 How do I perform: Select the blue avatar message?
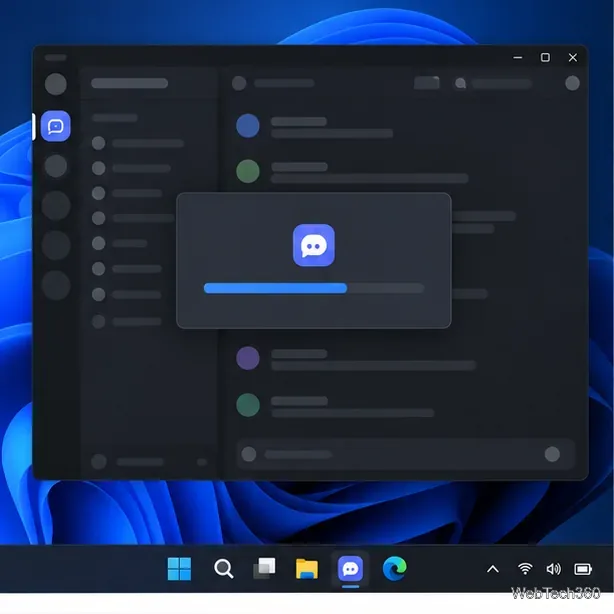tap(247, 126)
